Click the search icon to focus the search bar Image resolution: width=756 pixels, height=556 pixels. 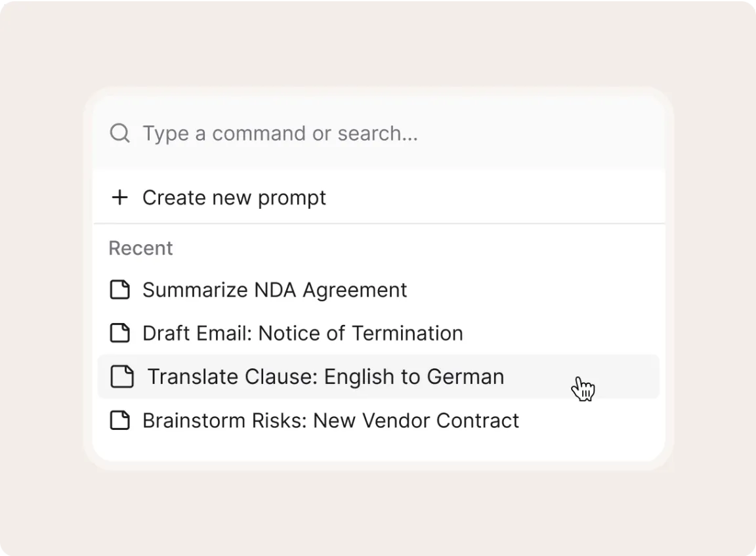coord(119,133)
